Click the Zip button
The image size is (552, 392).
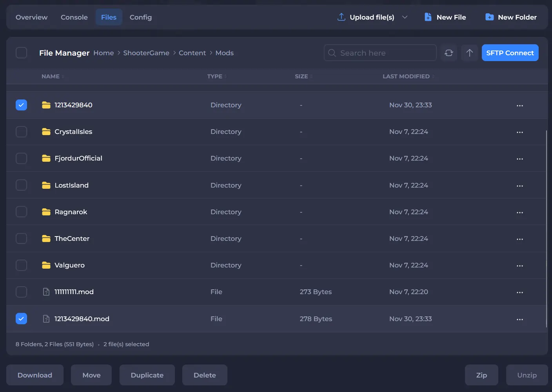coord(481,375)
